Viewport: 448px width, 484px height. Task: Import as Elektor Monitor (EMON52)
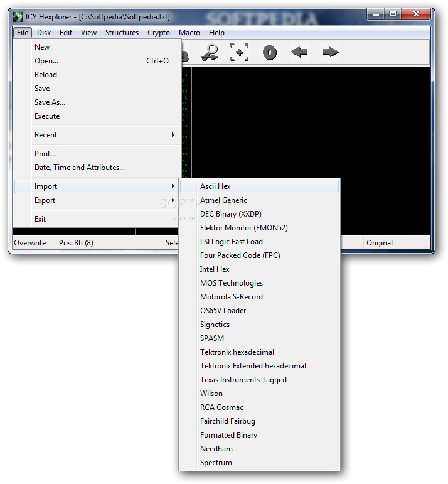(x=260, y=228)
